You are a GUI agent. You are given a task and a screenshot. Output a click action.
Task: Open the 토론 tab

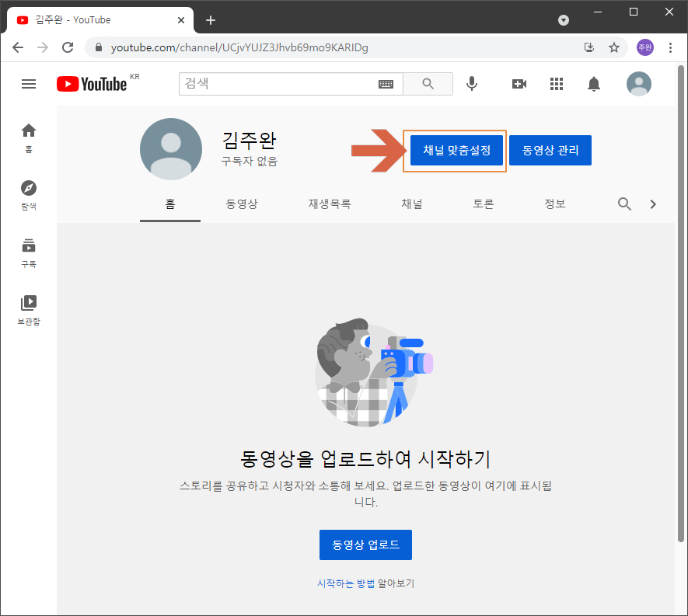pos(483,204)
